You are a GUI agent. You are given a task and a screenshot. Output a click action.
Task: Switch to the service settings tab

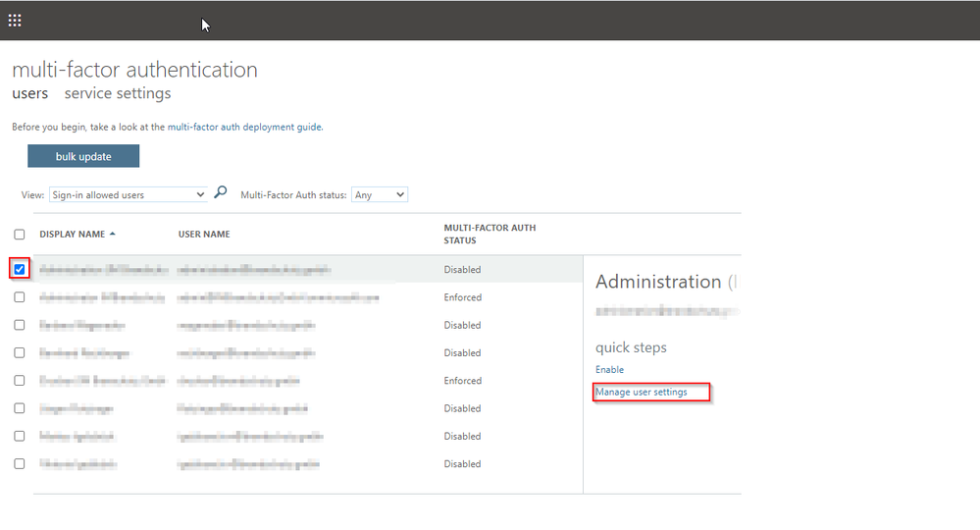point(118,94)
